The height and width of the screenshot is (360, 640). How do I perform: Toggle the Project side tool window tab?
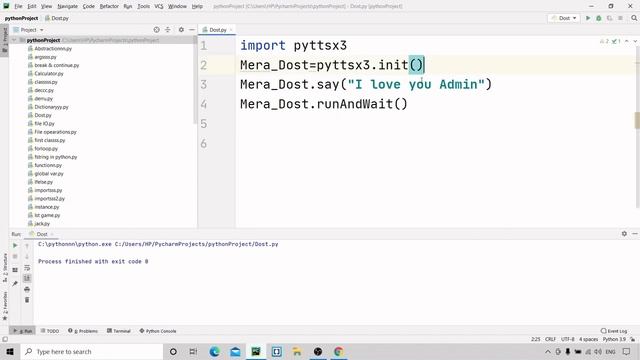[4, 40]
